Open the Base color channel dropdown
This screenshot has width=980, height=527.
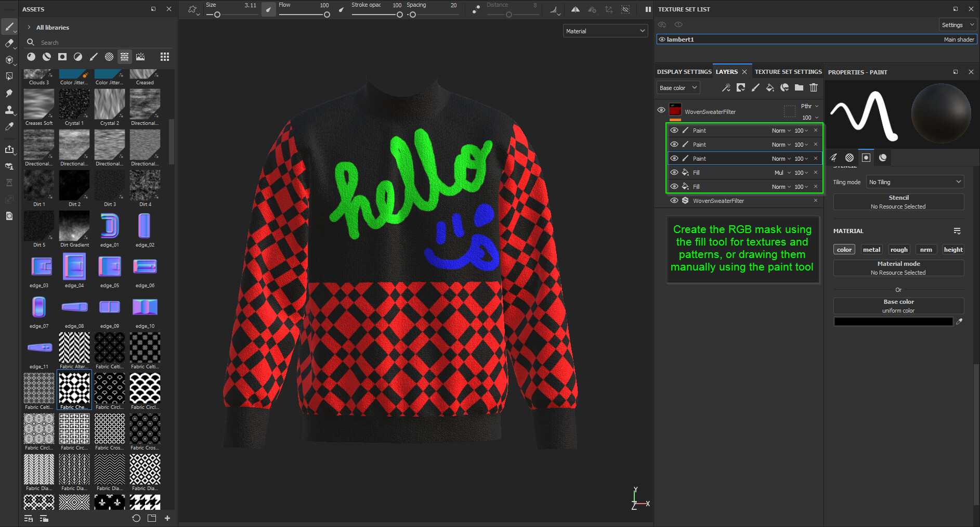(677, 87)
